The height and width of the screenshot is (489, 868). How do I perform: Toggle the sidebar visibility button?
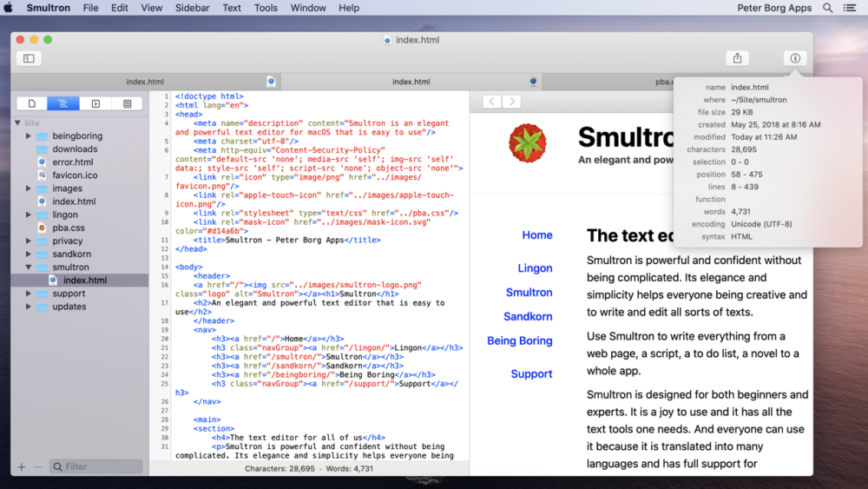pos(29,58)
